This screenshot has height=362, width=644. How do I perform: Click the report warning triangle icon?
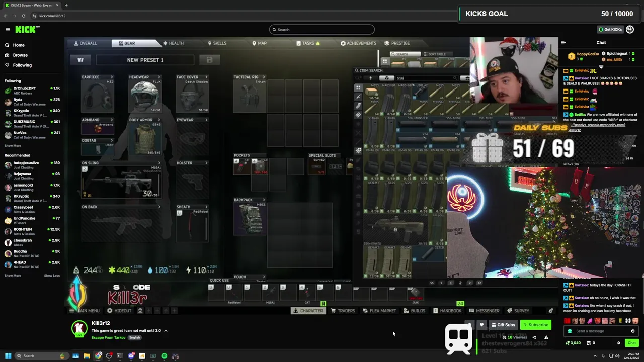(546, 337)
